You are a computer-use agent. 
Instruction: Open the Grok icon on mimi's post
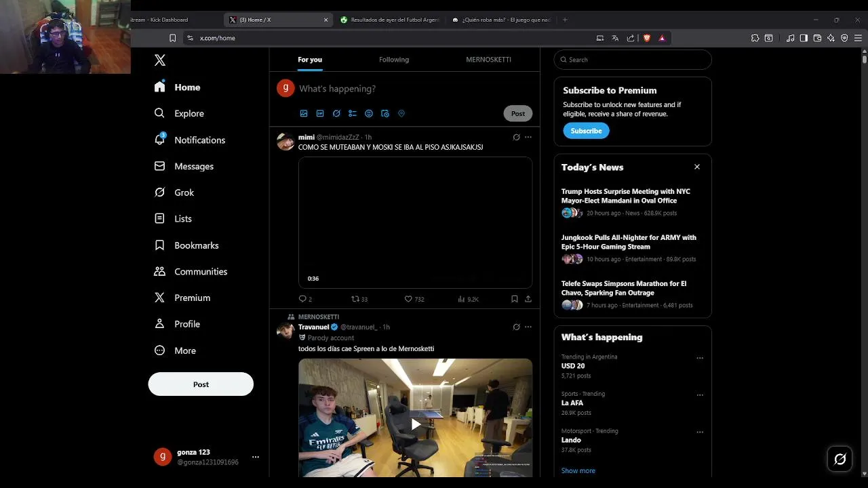tap(516, 137)
